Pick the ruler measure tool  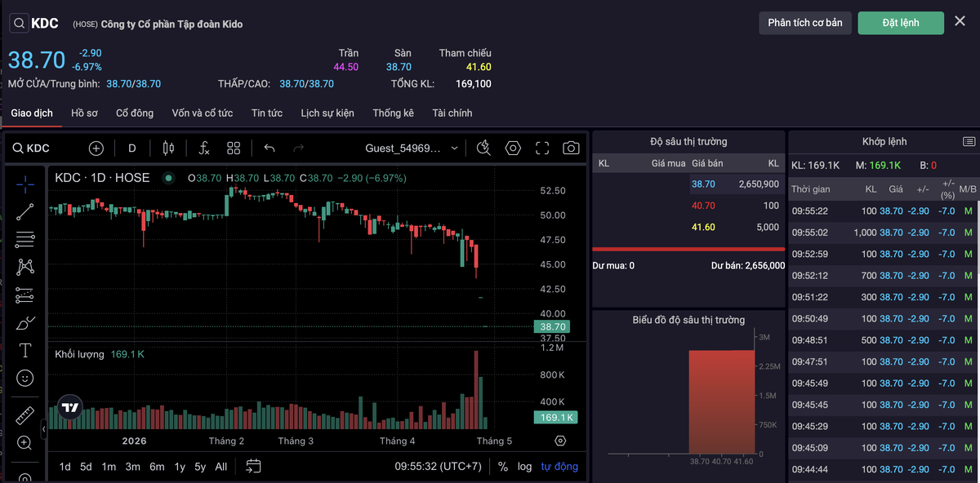coord(25,415)
